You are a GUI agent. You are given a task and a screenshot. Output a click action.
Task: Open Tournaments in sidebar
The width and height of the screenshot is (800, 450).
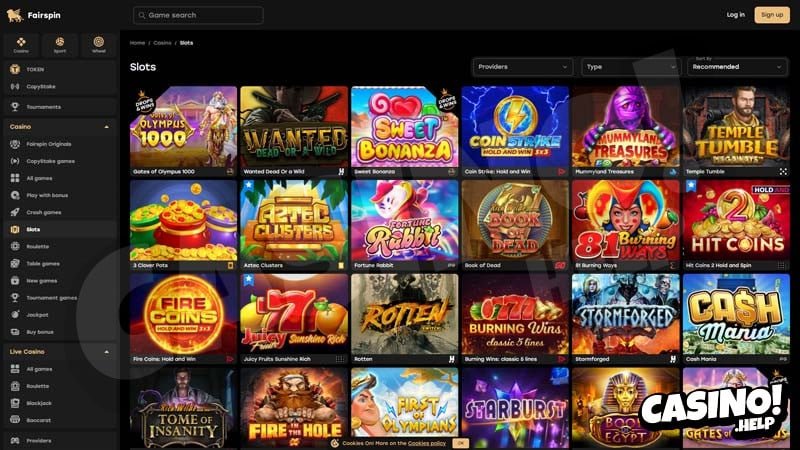click(60, 107)
